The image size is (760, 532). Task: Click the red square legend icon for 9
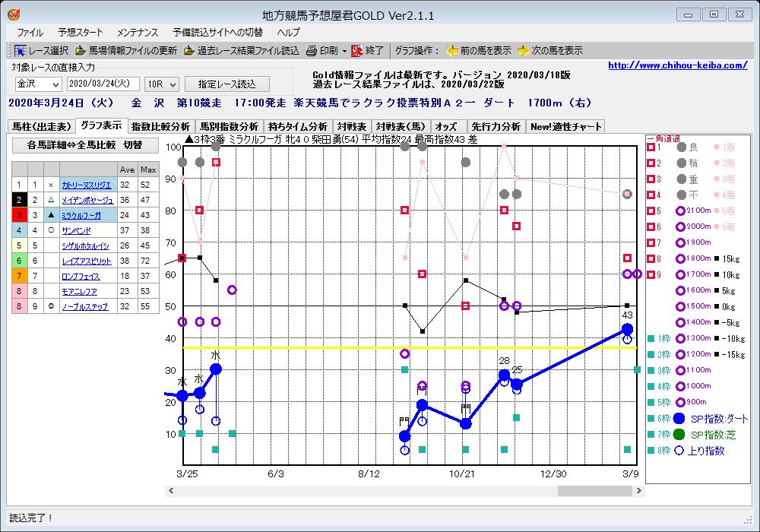(651, 274)
